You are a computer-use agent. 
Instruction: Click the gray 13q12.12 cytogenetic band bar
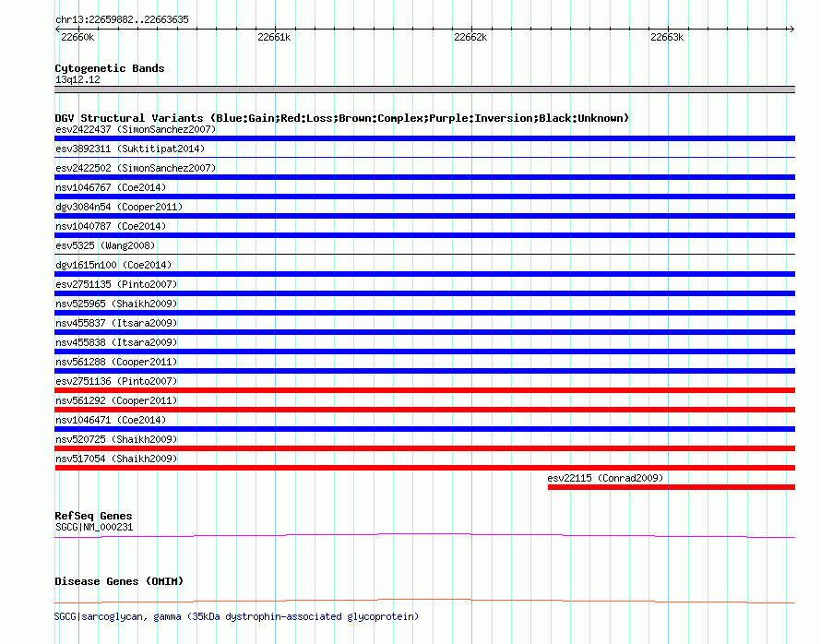point(424,89)
